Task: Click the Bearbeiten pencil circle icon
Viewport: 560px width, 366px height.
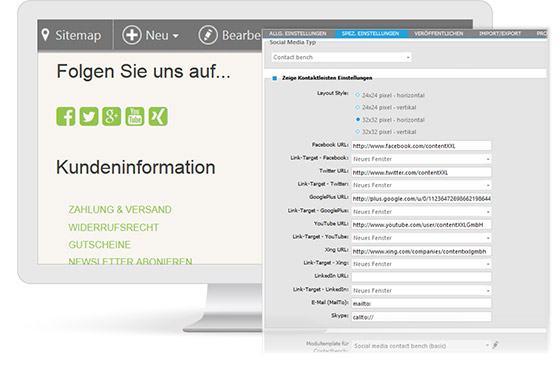Action: (x=208, y=35)
